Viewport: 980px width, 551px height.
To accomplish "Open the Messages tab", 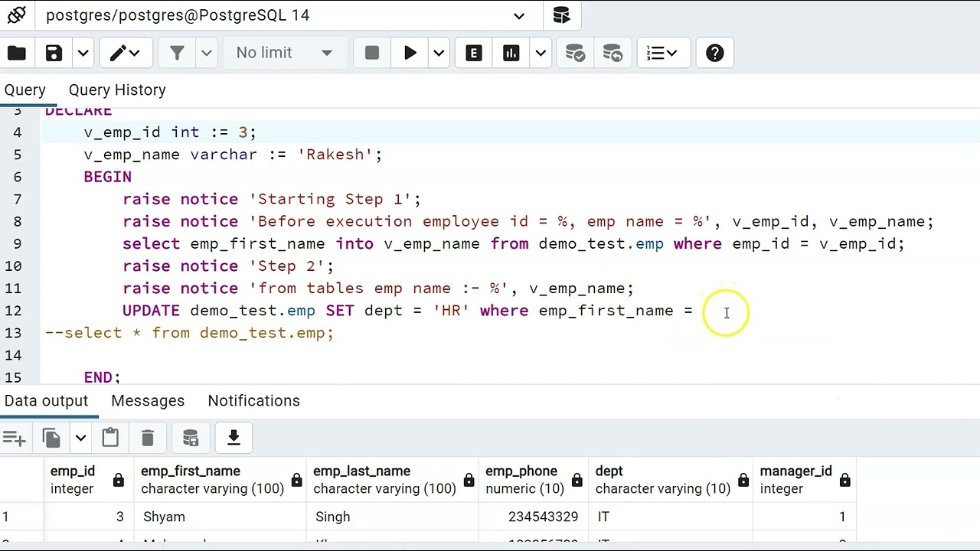I will click(148, 401).
